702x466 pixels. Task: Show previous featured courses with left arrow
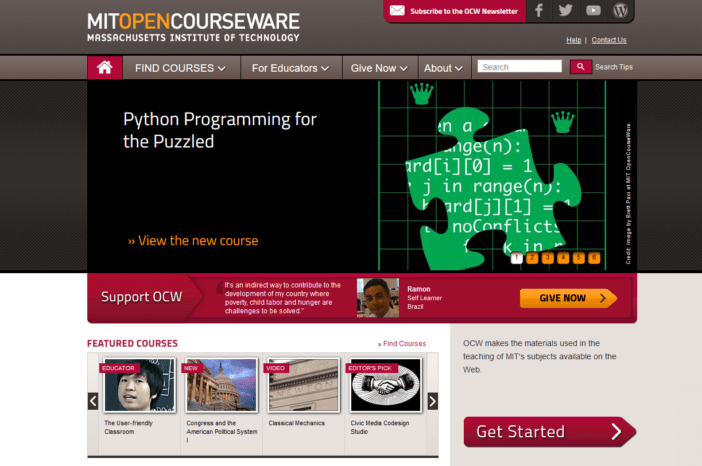coord(93,401)
